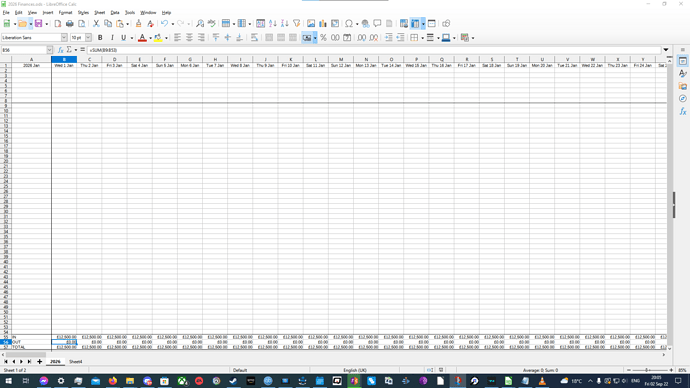Image resolution: width=690 pixels, height=388 pixels.
Task: Click the Insert Comment icon
Action: 378,23
